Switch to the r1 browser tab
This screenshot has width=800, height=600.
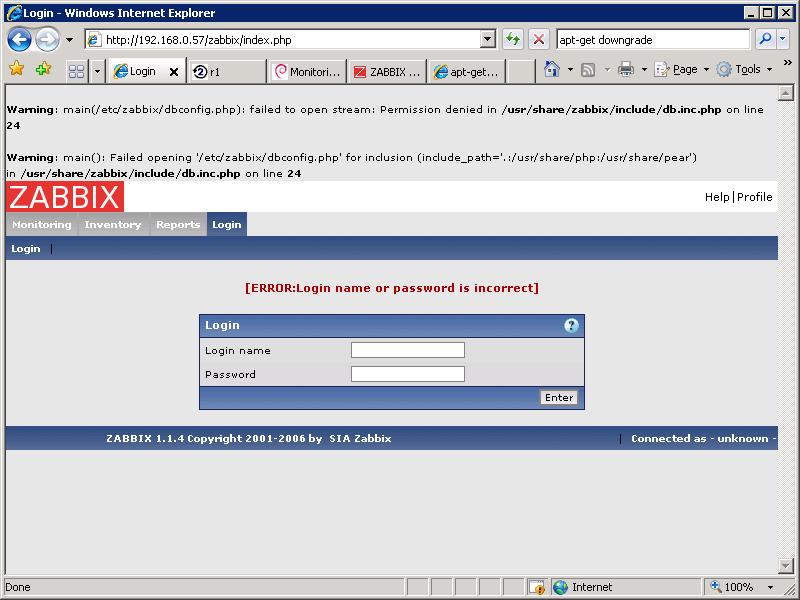[x=227, y=72]
